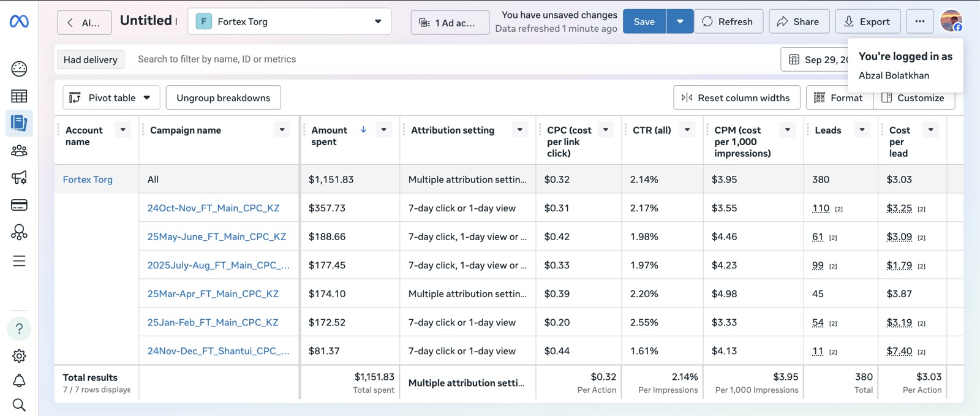Open Account overview gauge icon in sidebar
Image resolution: width=980 pixels, height=416 pixels.
tap(19, 69)
